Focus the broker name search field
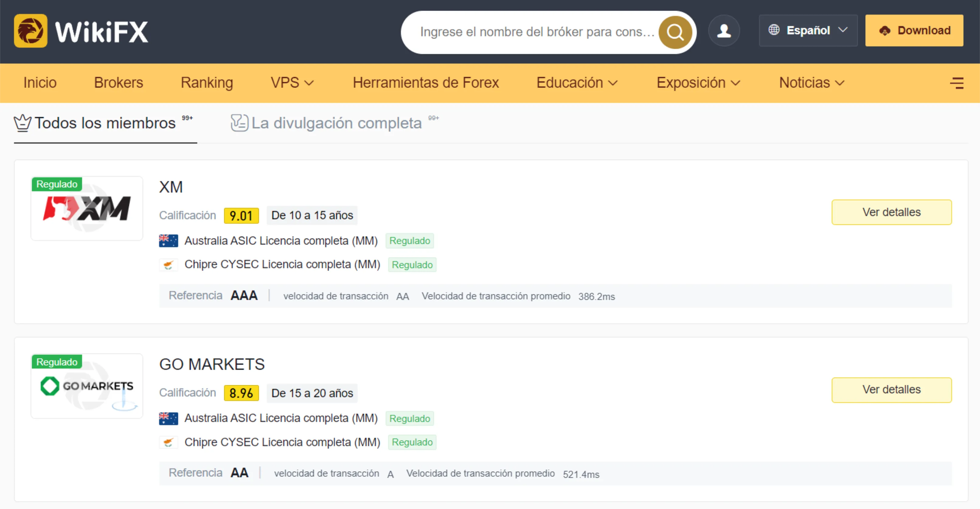The image size is (980, 509). tap(537, 32)
